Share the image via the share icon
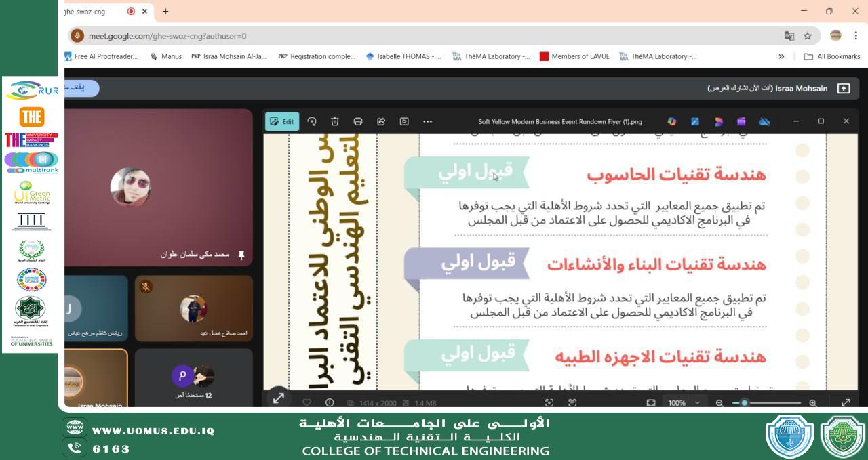This screenshot has height=460, width=868. click(381, 121)
